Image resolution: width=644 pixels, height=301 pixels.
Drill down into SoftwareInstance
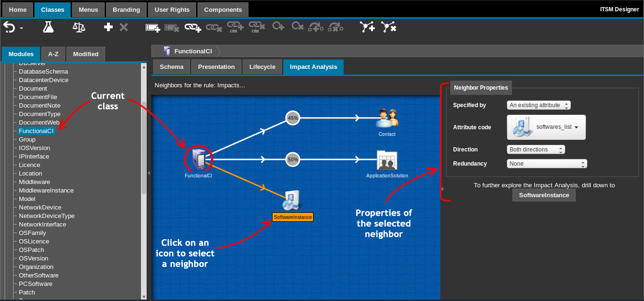tap(544, 194)
